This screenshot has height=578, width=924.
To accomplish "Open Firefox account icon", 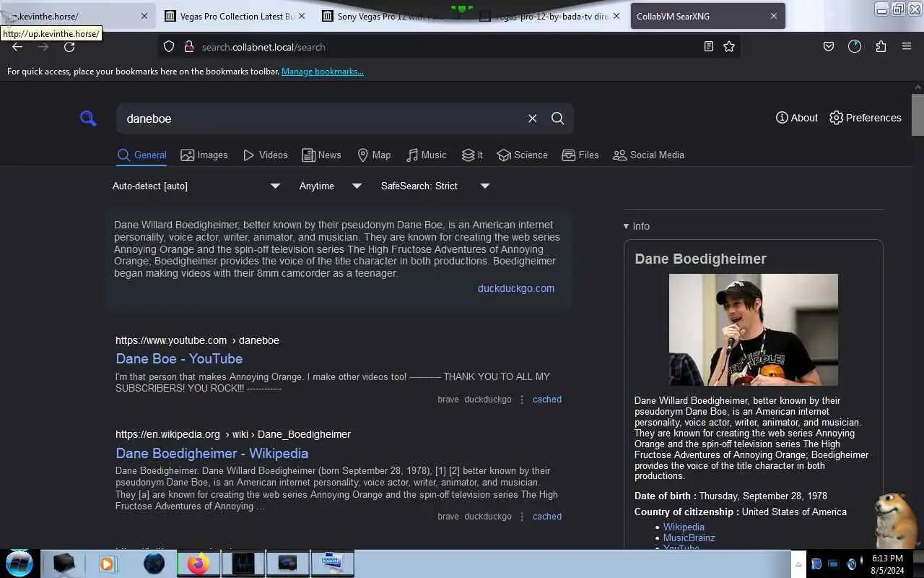I will [855, 46].
